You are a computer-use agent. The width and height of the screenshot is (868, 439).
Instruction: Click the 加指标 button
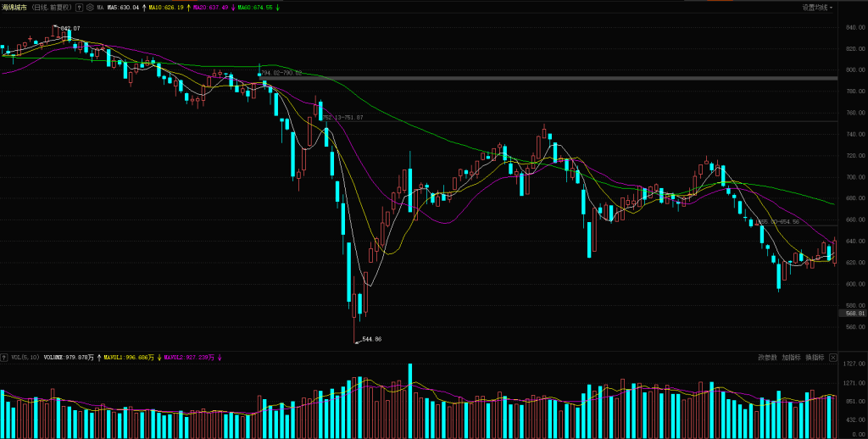tap(791, 358)
